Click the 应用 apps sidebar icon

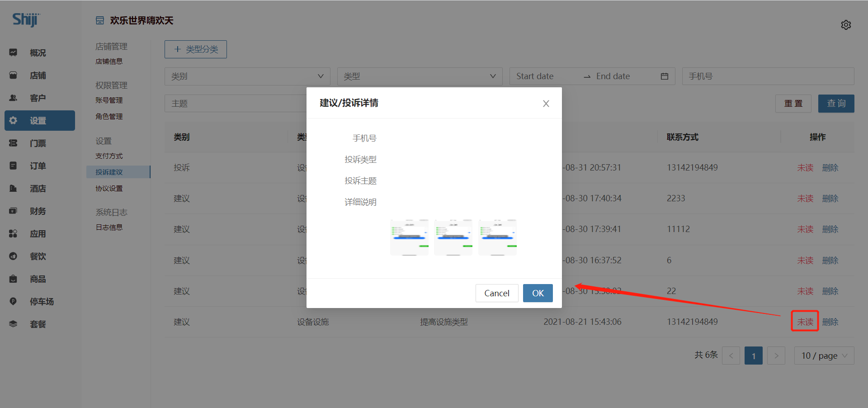coord(13,233)
